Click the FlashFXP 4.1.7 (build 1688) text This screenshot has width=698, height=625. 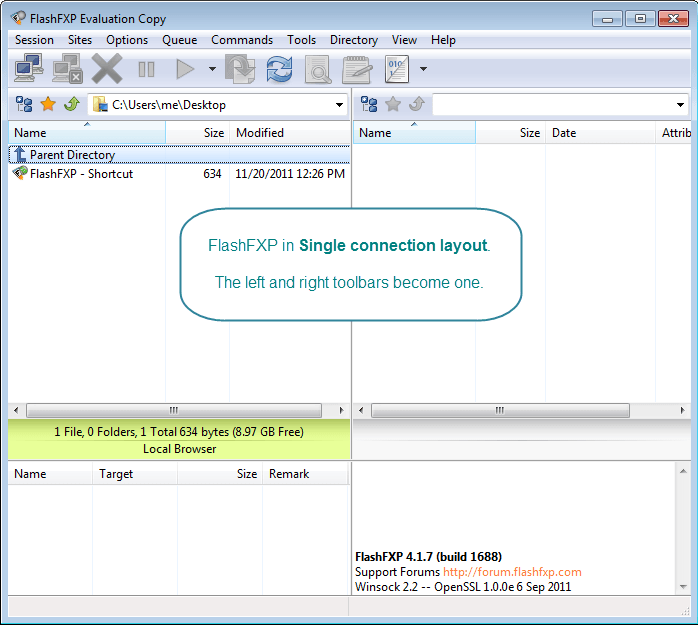coord(428,557)
